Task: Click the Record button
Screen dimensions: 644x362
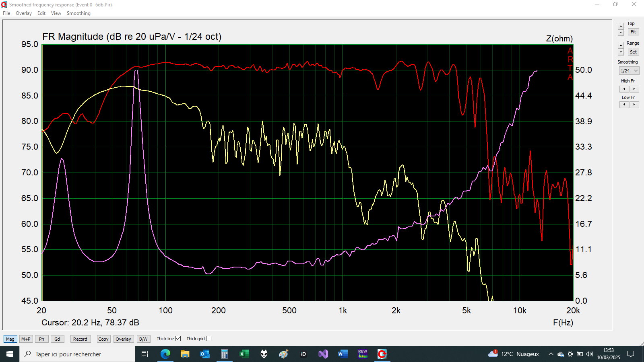Action: (80, 339)
